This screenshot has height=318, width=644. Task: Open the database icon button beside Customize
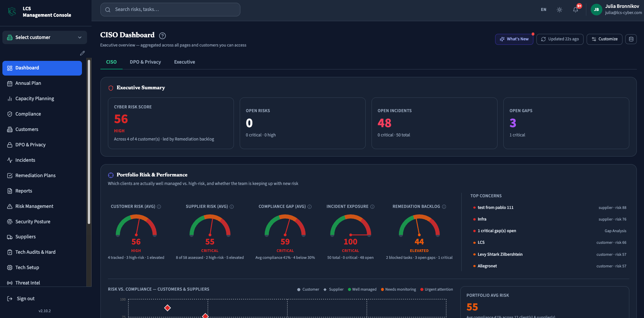click(631, 39)
